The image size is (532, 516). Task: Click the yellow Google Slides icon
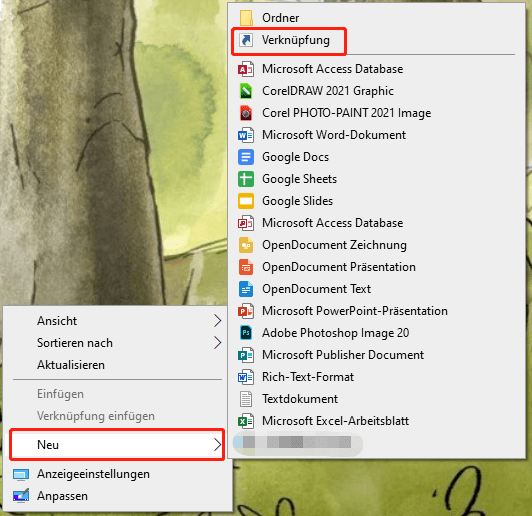pyautogui.click(x=246, y=201)
